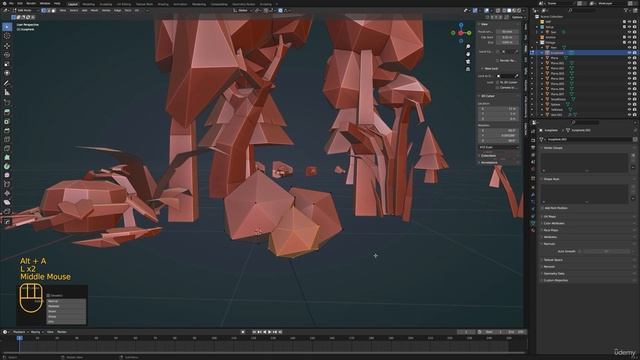
Task: Open the Edit Mode dropdown
Action: point(25,10)
